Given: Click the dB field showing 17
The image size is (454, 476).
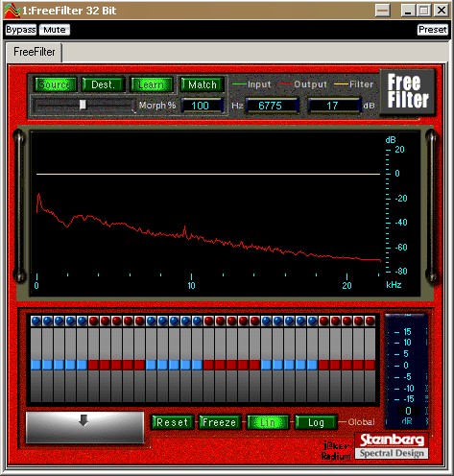Looking at the screenshot, I should click(x=334, y=106).
